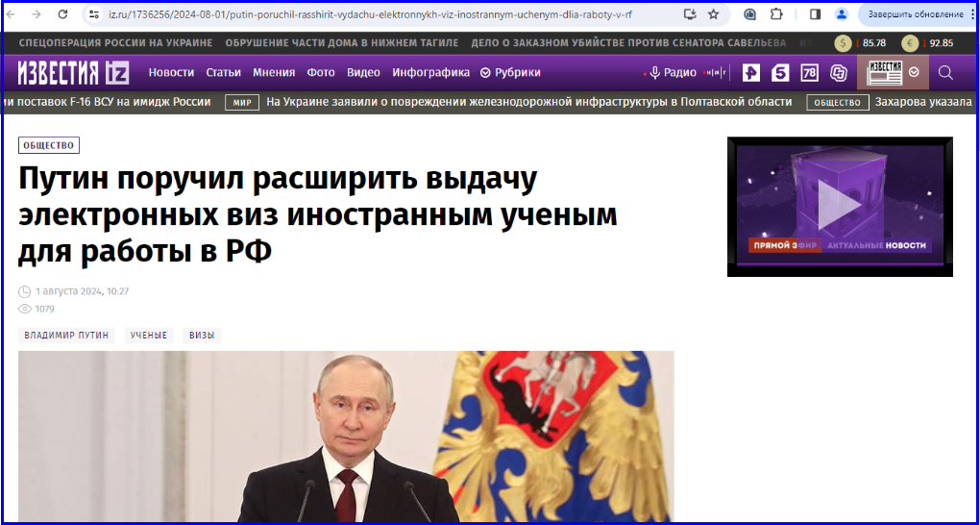Go back to previous page
This screenshot has height=525, width=980.
(x=11, y=14)
